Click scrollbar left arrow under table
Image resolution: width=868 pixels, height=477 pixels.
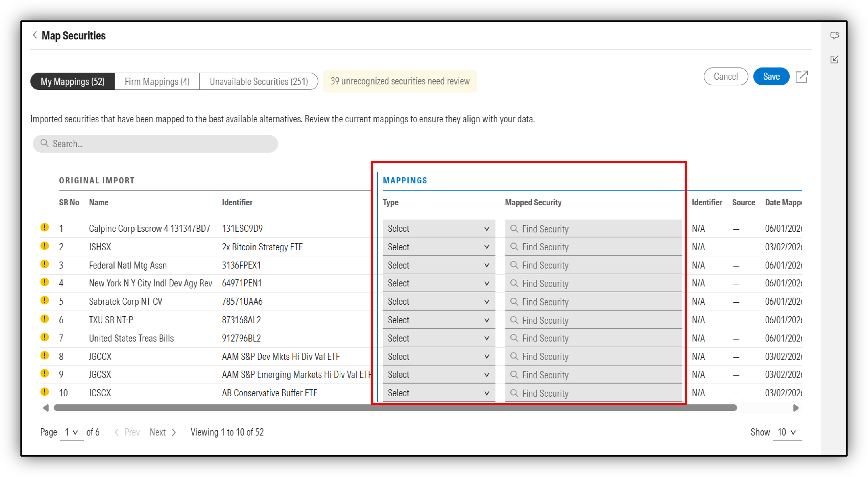pos(46,408)
